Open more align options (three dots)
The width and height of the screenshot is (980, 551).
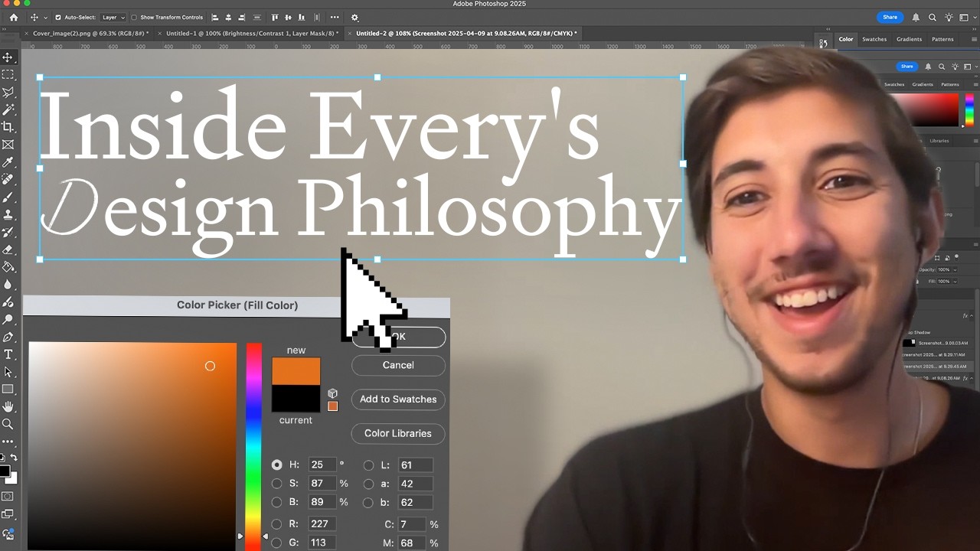click(335, 17)
